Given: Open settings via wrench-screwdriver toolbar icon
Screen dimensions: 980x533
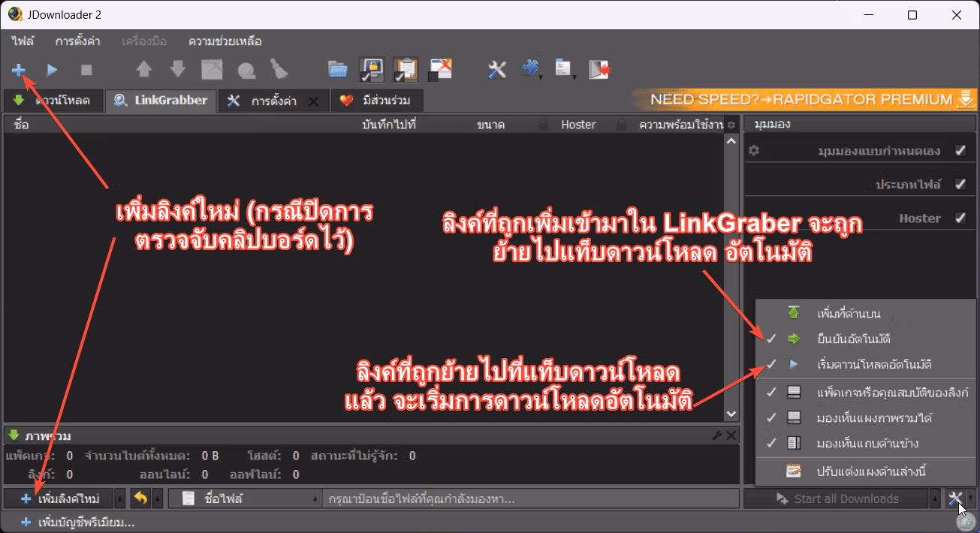Looking at the screenshot, I should 497,70.
